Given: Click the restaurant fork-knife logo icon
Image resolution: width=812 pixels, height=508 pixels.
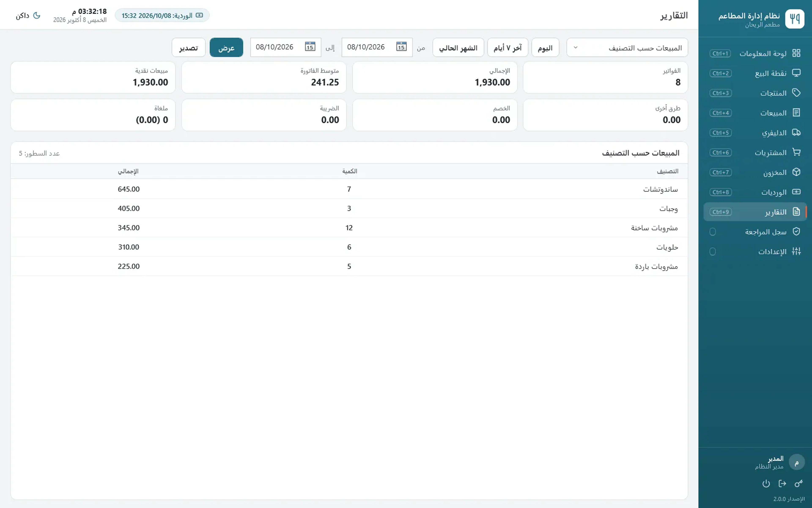Looking at the screenshot, I should [x=794, y=19].
